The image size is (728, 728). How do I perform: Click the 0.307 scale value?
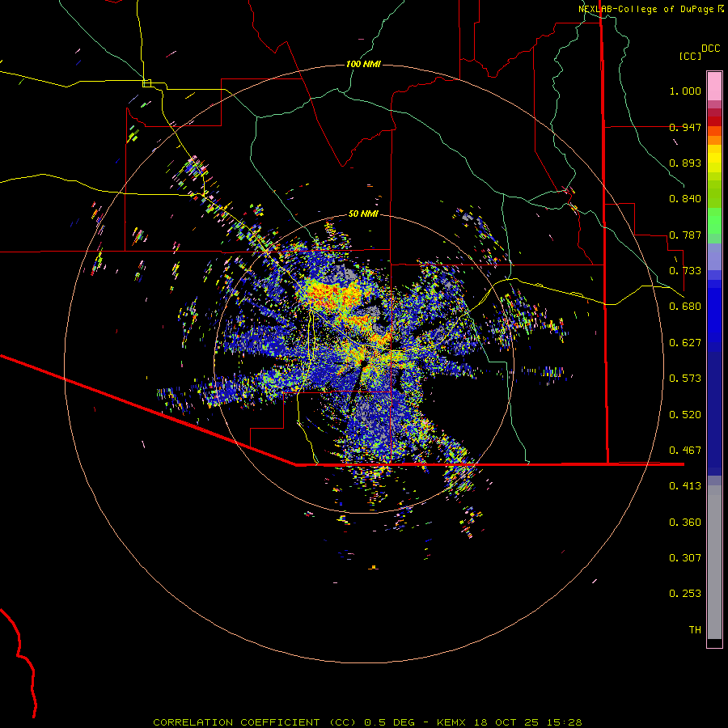[x=685, y=558]
